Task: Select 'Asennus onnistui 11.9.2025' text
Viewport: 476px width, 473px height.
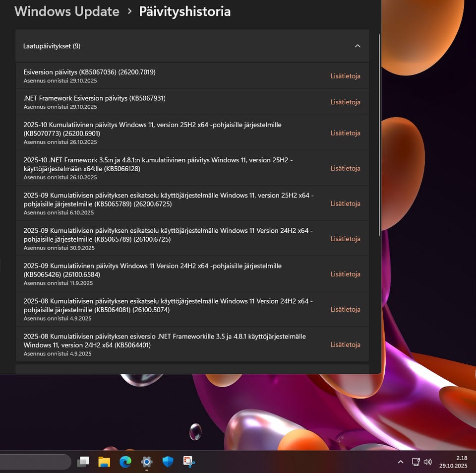Action: [x=59, y=283]
